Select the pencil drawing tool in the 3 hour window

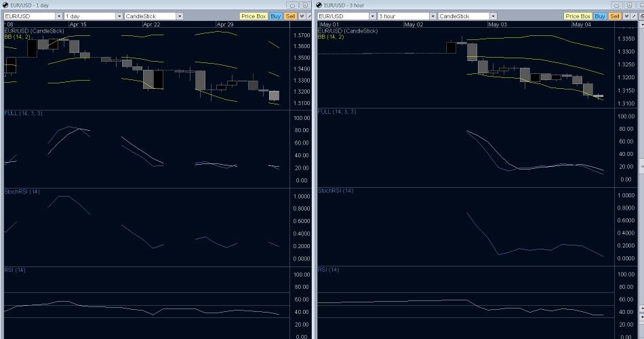coord(633,16)
